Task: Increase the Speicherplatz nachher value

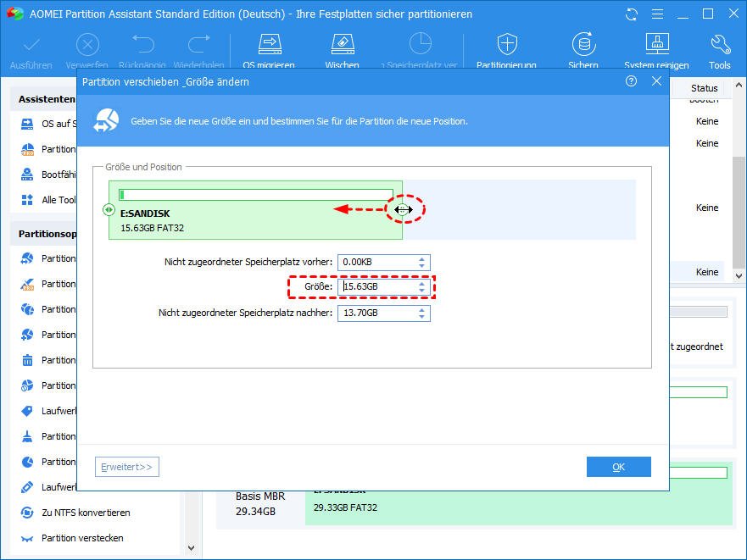Action: [421, 310]
